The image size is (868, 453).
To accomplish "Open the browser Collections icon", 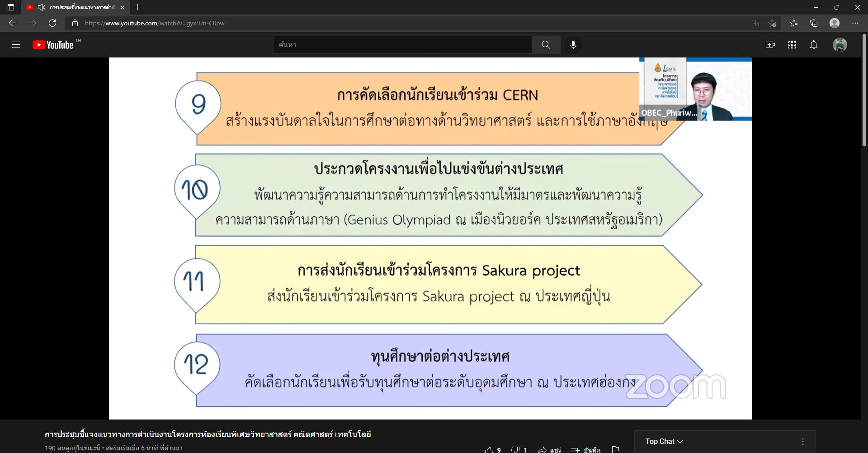I will (x=814, y=23).
